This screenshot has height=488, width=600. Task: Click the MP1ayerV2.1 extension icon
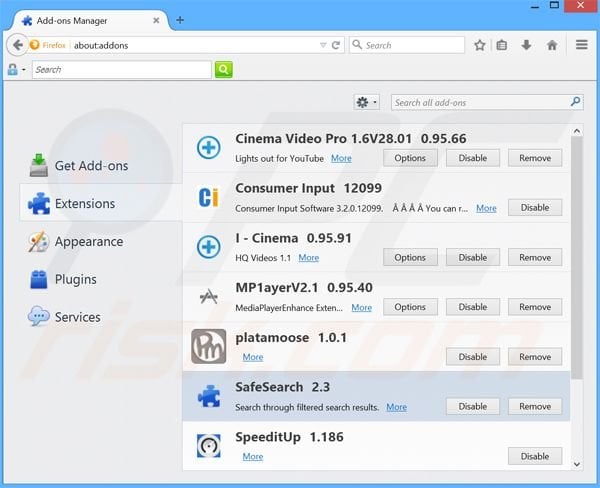209,296
